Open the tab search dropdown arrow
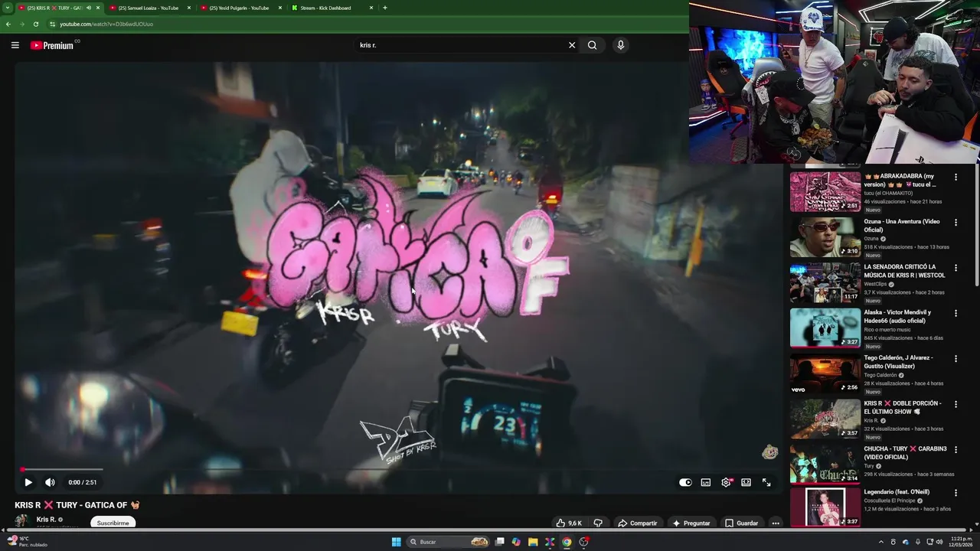This screenshot has width=980, height=551. (x=7, y=8)
